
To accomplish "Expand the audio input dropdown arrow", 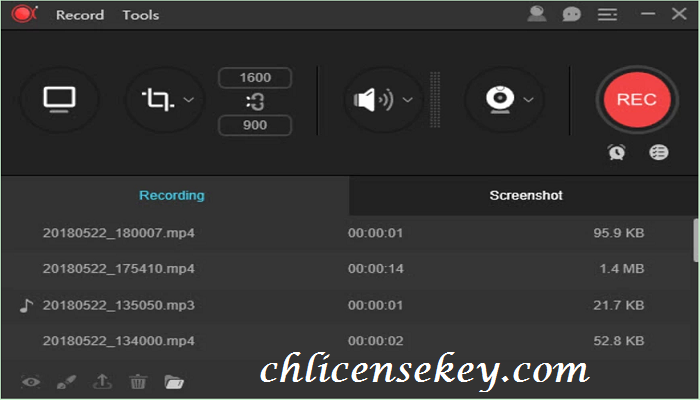I will coord(408,100).
